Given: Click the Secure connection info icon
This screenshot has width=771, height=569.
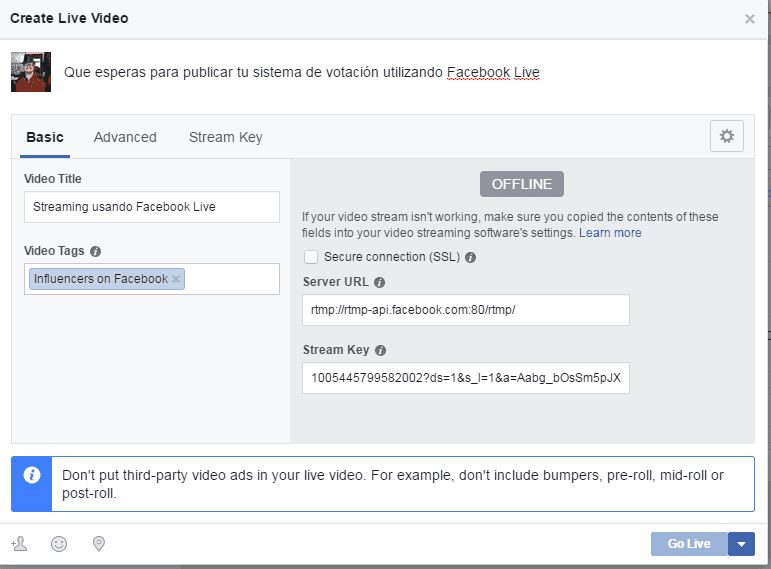Looking at the screenshot, I should click(470, 258).
